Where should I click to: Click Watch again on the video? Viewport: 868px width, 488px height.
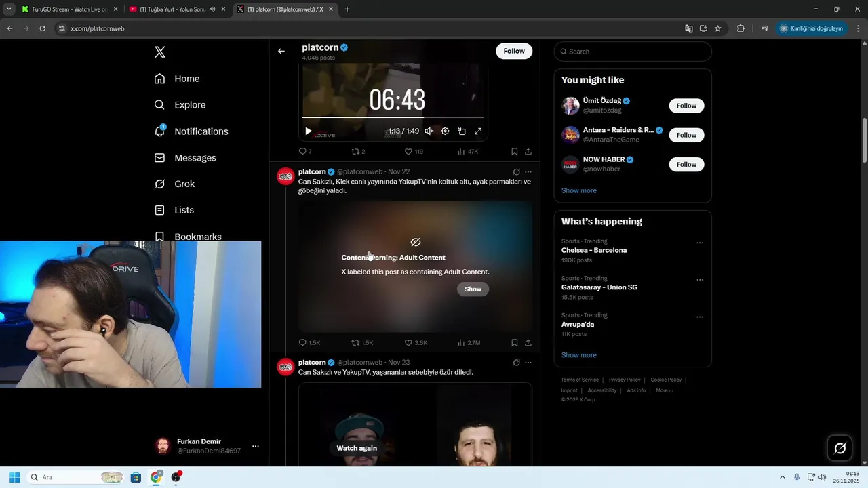(357, 448)
